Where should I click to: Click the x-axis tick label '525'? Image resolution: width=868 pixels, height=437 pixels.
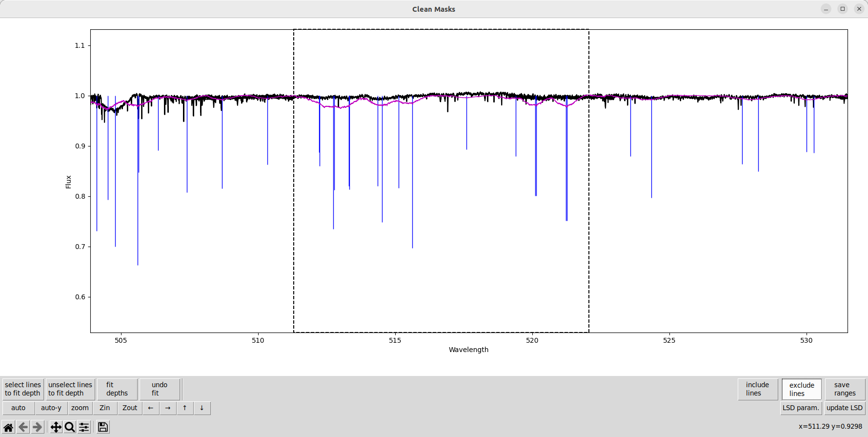point(669,340)
